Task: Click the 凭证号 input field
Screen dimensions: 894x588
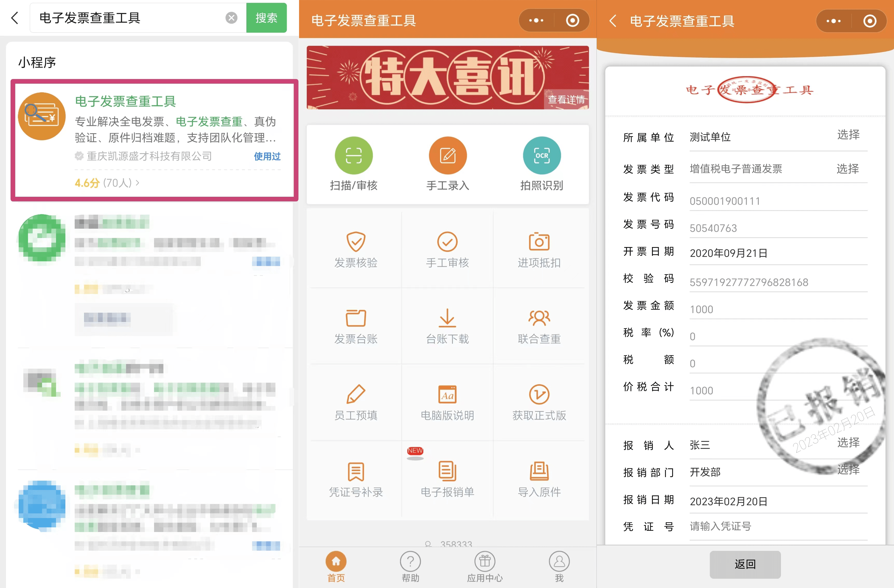Action: pos(778,526)
